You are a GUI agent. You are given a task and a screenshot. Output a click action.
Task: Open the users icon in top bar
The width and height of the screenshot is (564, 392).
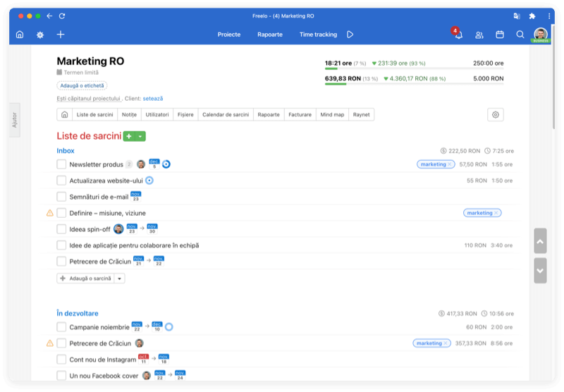(x=479, y=35)
